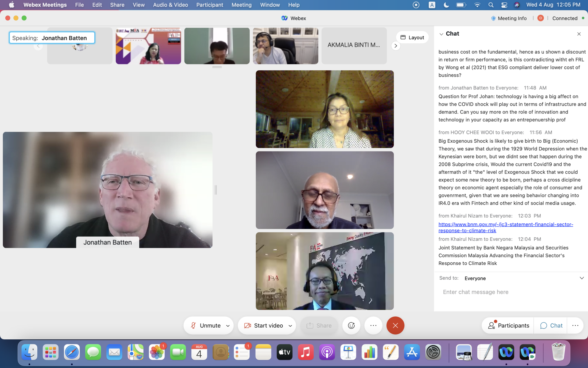Close the Chat panel with X

[579, 34]
